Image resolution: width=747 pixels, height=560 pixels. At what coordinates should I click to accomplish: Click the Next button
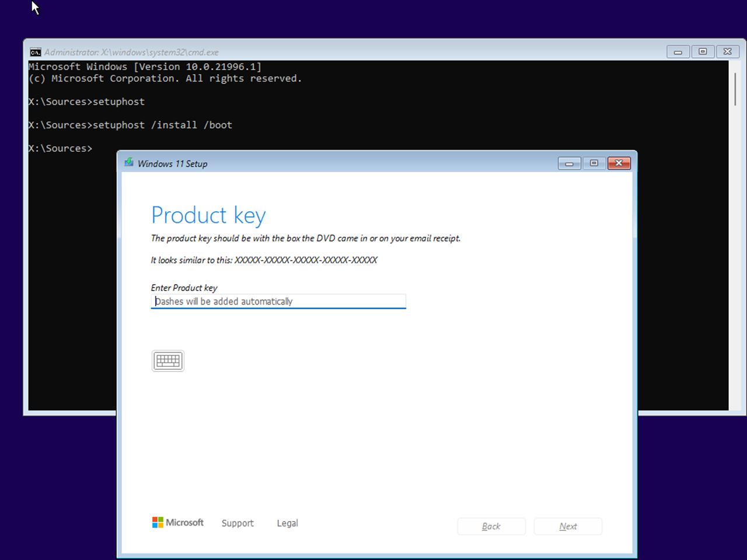tap(568, 526)
